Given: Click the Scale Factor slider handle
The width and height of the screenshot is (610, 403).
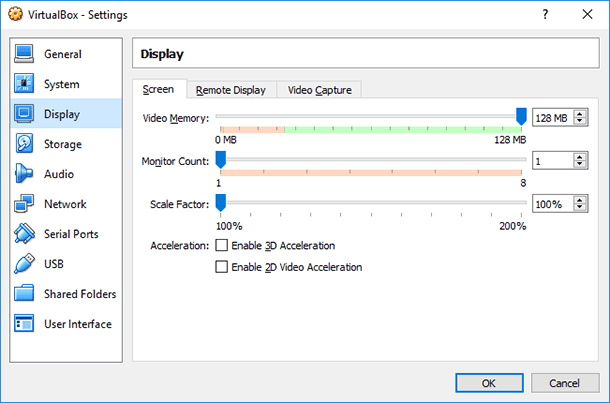Looking at the screenshot, I should [221, 203].
